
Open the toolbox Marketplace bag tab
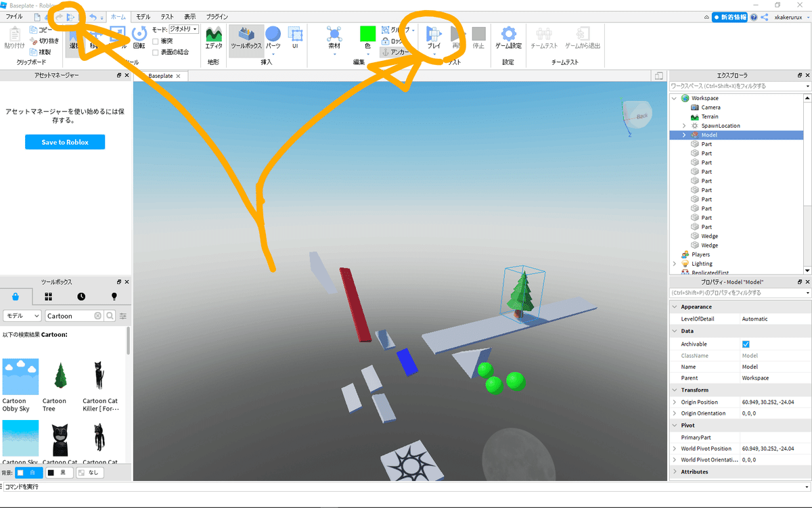[16, 296]
